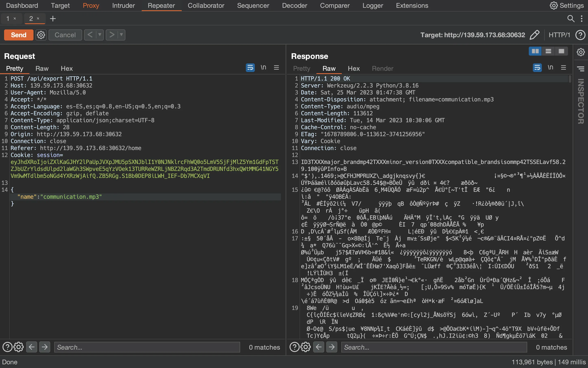Open the Request editor hamburger menu

coord(276,67)
